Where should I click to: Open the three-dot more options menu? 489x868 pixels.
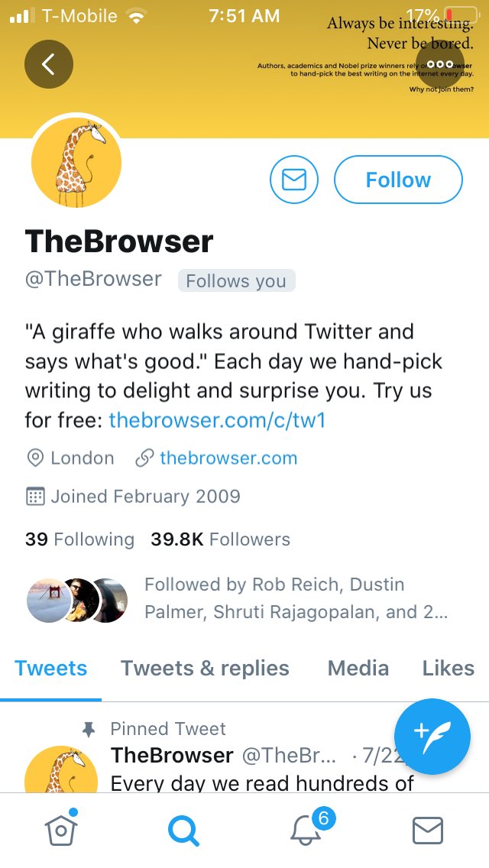click(x=439, y=64)
